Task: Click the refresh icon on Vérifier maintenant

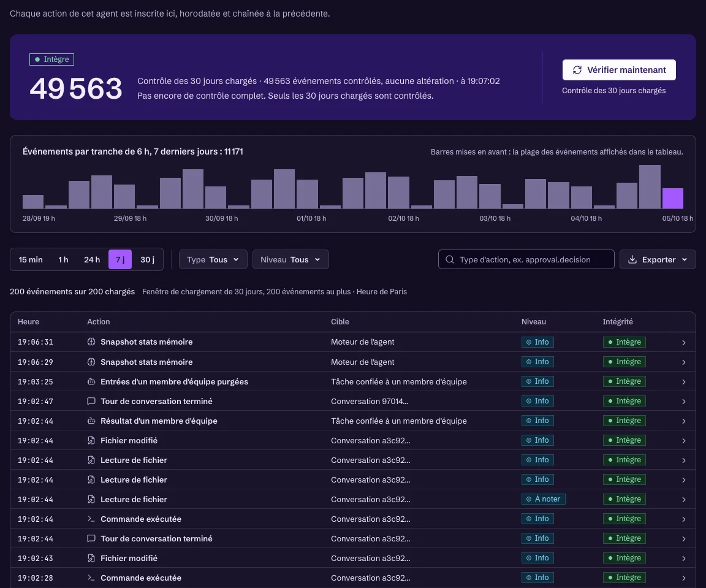Action: coord(577,70)
